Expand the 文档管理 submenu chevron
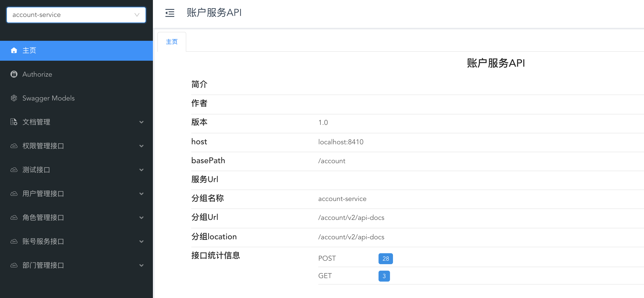 (141, 122)
